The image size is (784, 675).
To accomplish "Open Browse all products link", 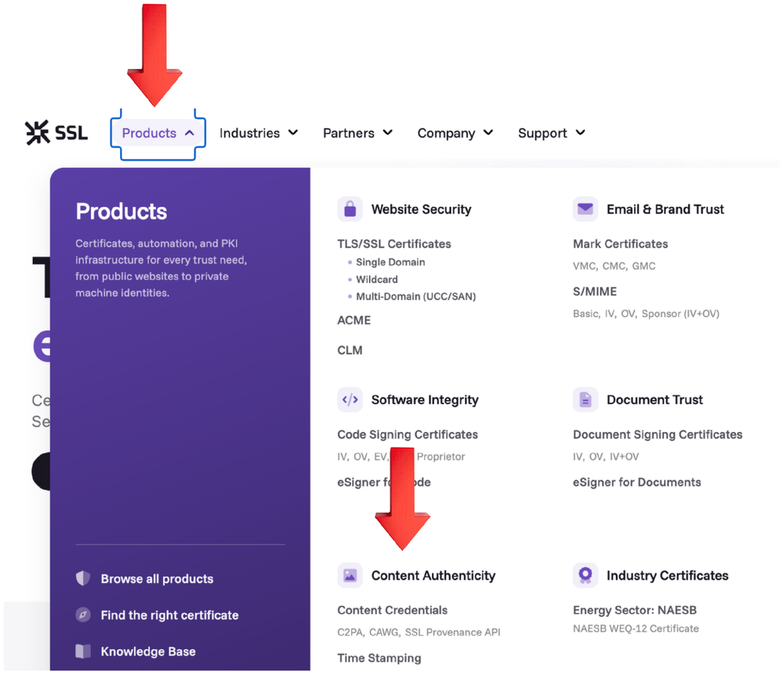I will [x=157, y=579].
